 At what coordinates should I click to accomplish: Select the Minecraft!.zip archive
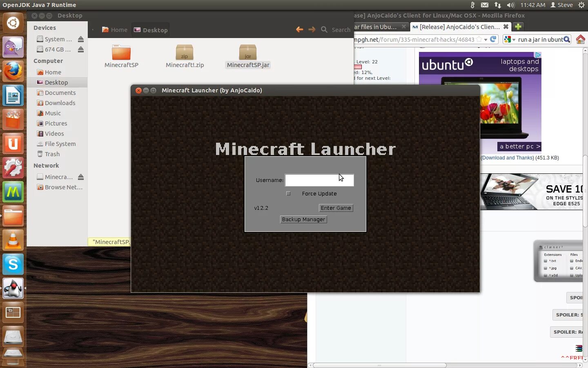click(x=185, y=56)
